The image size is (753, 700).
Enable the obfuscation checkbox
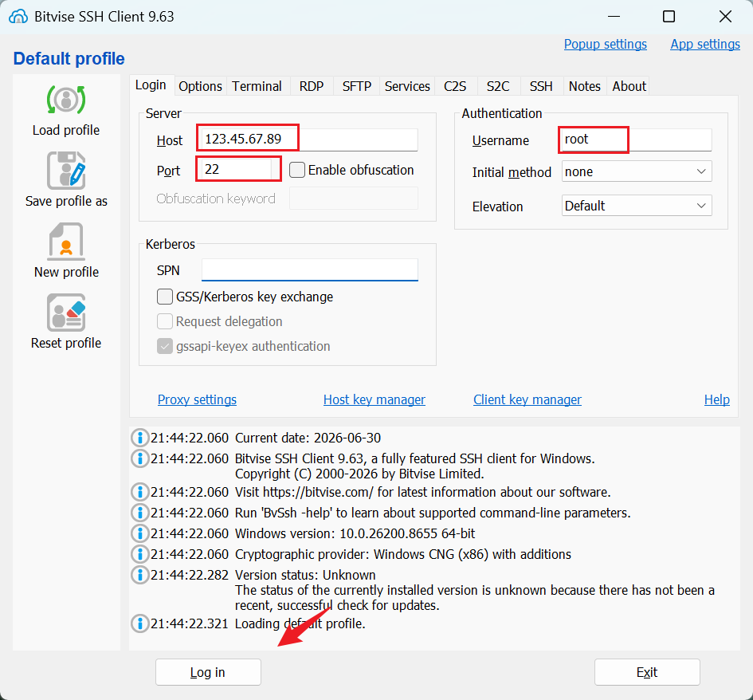pyautogui.click(x=297, y=170)
